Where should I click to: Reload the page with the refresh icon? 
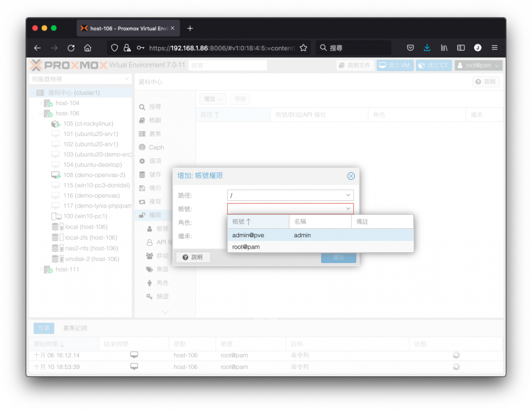point(71,48)
